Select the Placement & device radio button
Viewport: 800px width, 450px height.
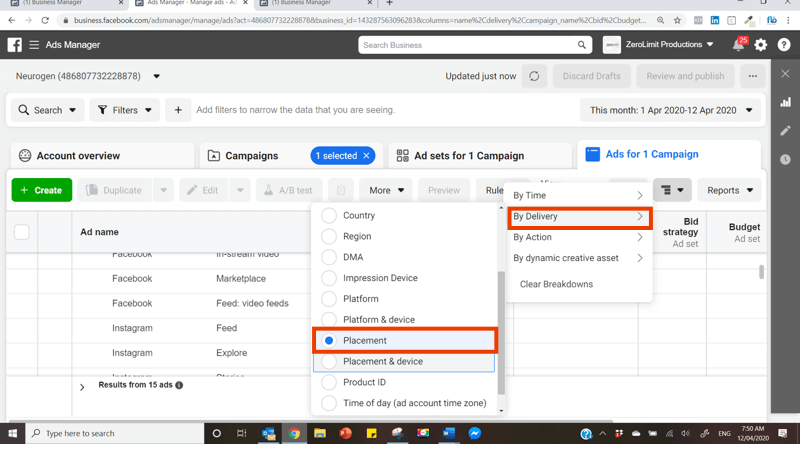(329, 361)
